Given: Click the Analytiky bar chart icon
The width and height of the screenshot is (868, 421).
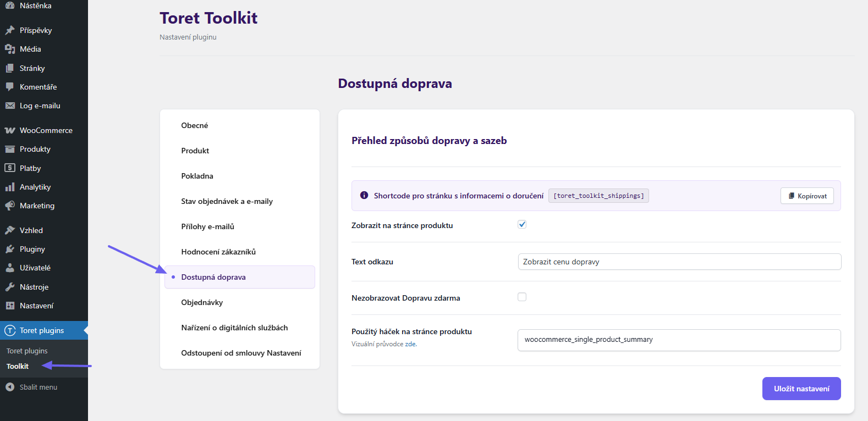Looking at the screenshot, I should pos(10,187).
